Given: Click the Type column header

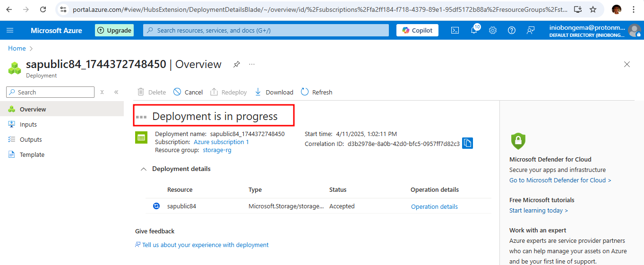Looking at the screenshot, I should pyautogui.click(x=255, y=189).
